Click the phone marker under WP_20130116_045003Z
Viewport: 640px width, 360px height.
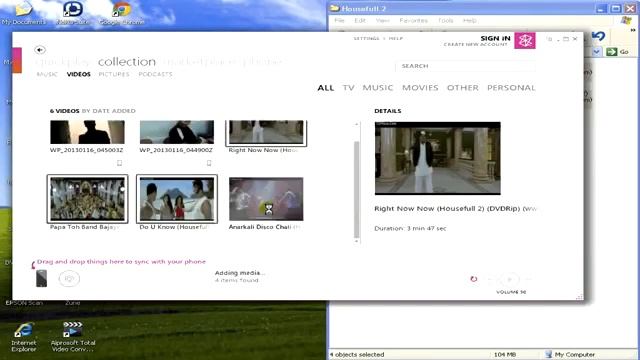point(119,163)
